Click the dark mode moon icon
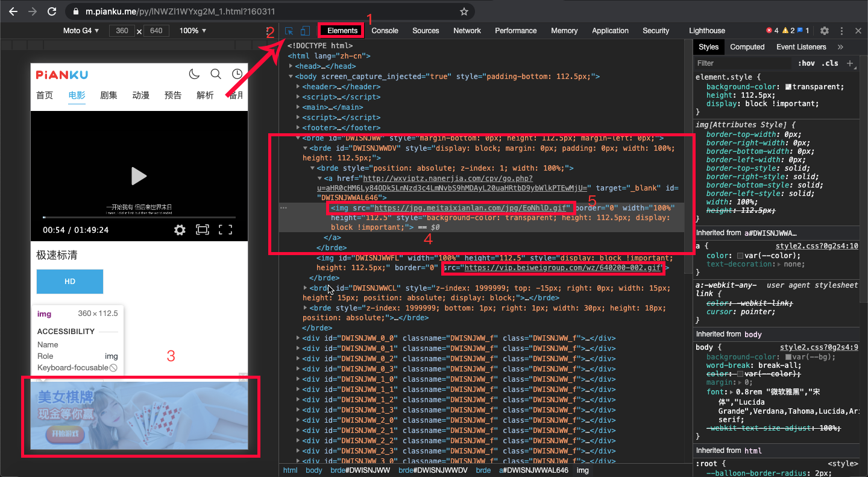 pos(194,74)
